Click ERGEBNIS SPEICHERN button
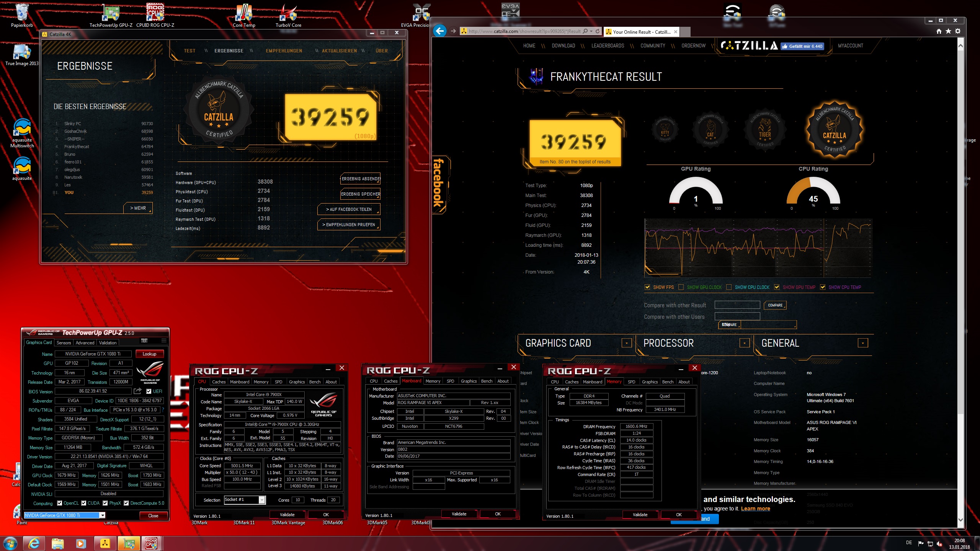Viewport: 980px width, 551px height. (360, 194)
